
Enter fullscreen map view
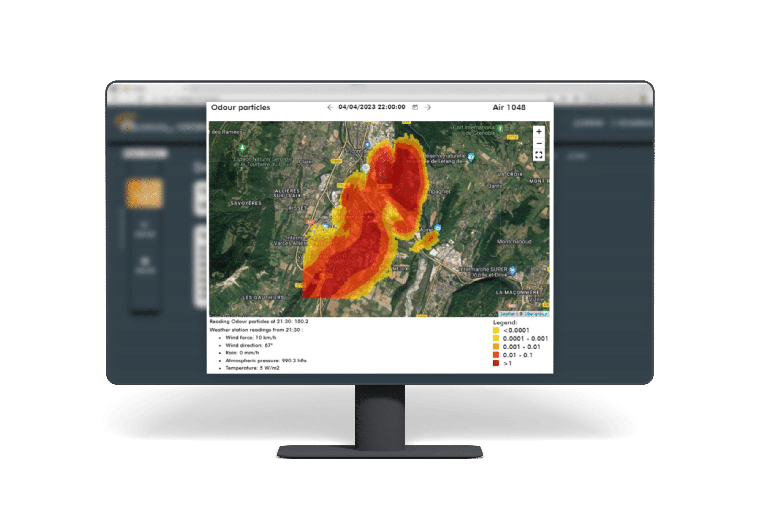[539, 155]
